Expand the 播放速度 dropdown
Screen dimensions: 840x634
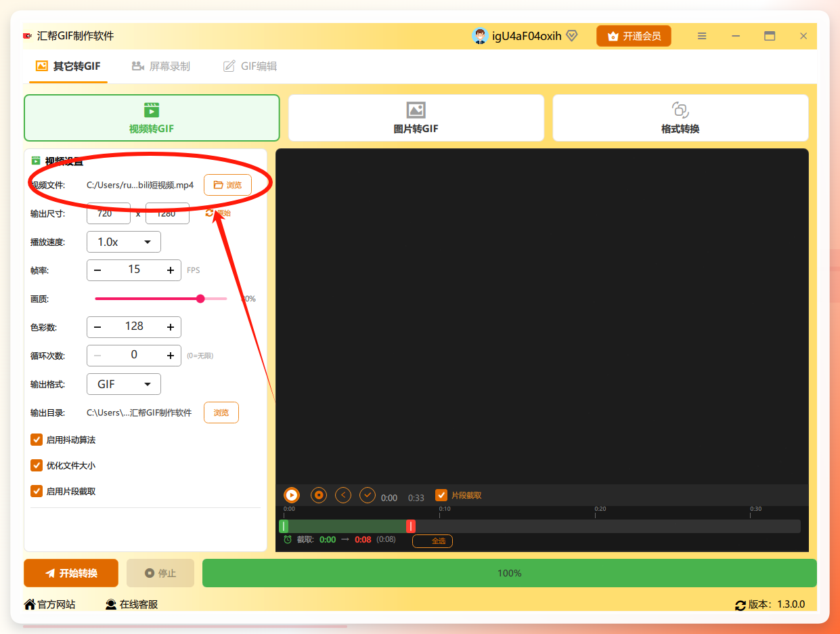[124, 242]
